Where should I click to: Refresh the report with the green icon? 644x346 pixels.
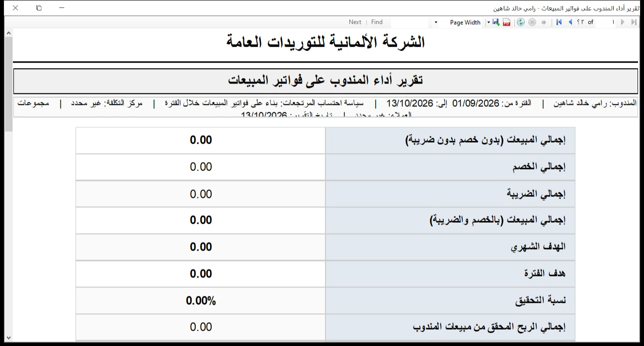(x=521, y=22)
